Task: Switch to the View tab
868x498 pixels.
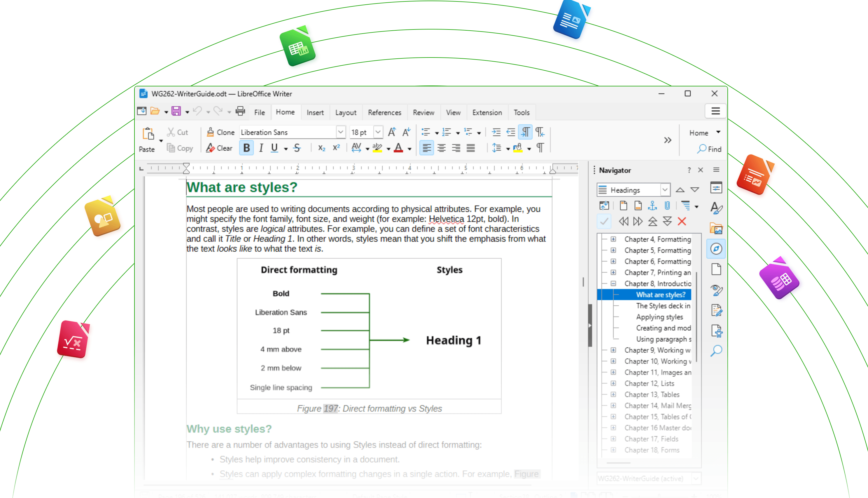Action: (x=453, y=112)
